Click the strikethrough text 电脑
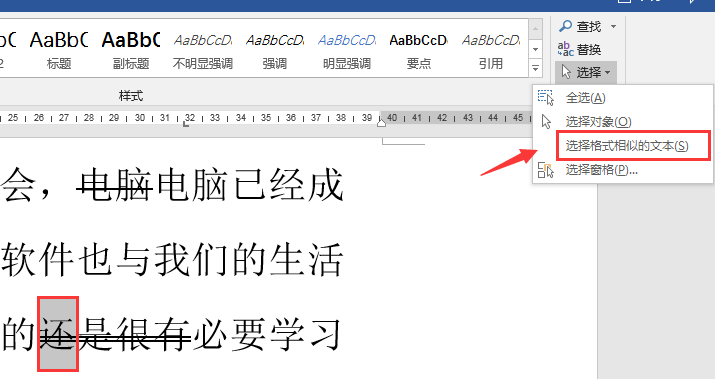The image size is (715, 379). 115,186
